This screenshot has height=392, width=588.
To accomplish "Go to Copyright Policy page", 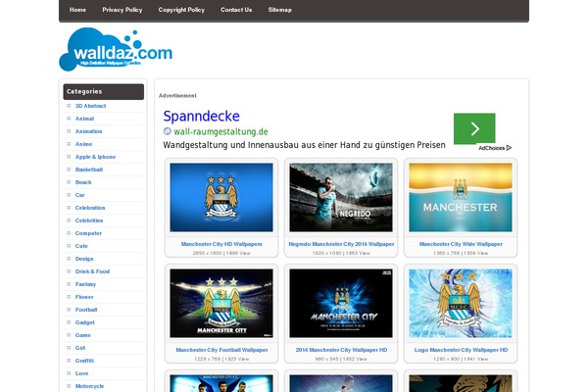I will (181, 10).
